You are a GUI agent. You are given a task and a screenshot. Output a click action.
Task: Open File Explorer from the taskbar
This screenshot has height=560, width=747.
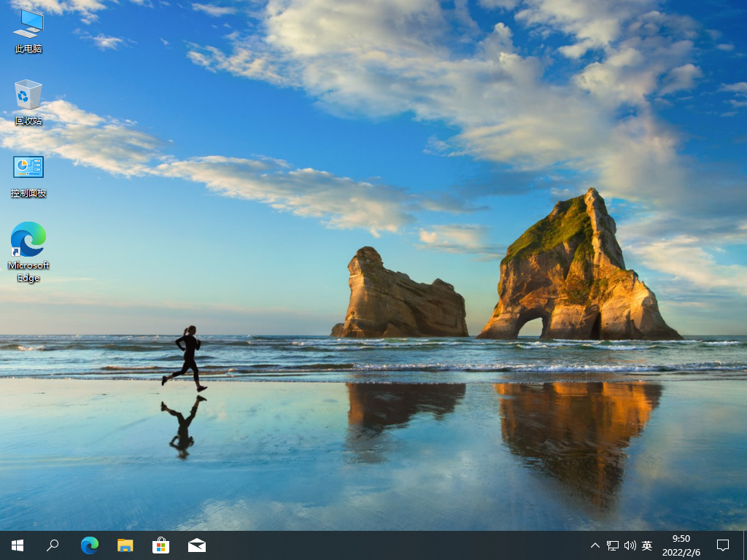(125, 545)
